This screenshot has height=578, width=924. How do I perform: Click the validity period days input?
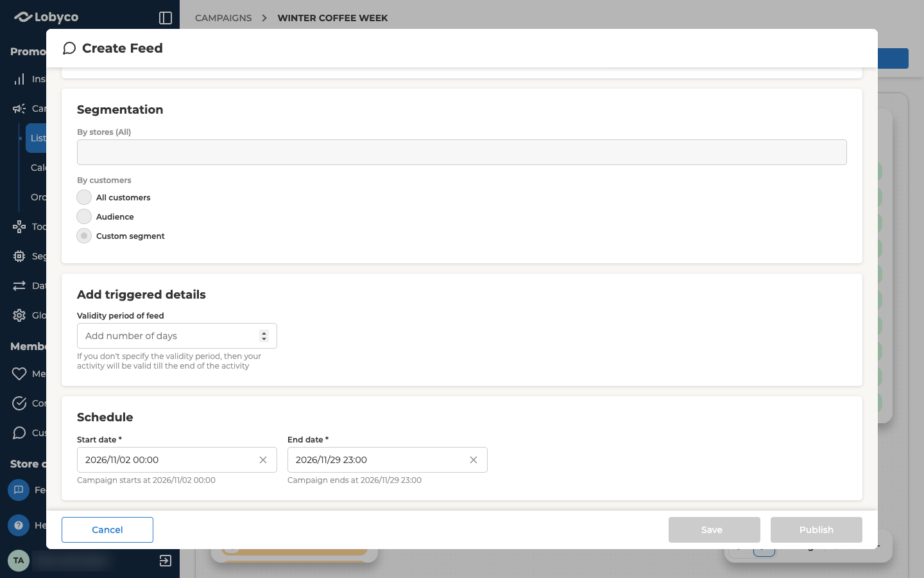click(x=177, y=336)
